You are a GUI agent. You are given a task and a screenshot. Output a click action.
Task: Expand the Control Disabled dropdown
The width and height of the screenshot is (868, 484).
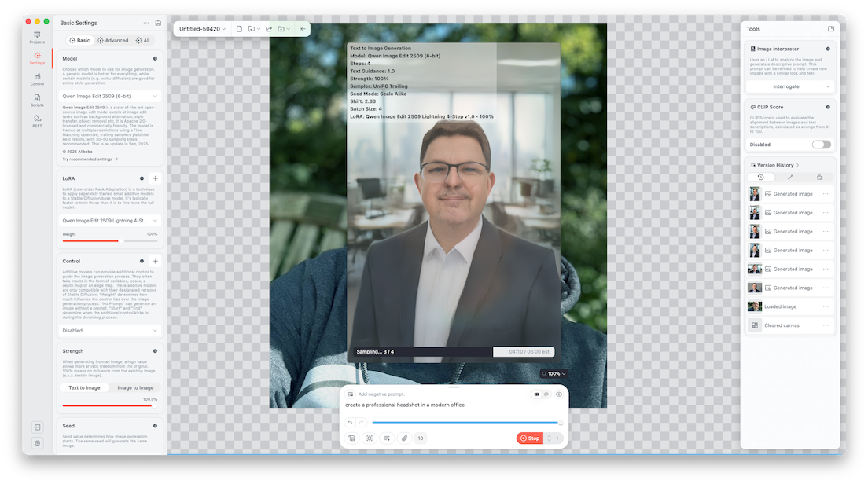point(110,330)
